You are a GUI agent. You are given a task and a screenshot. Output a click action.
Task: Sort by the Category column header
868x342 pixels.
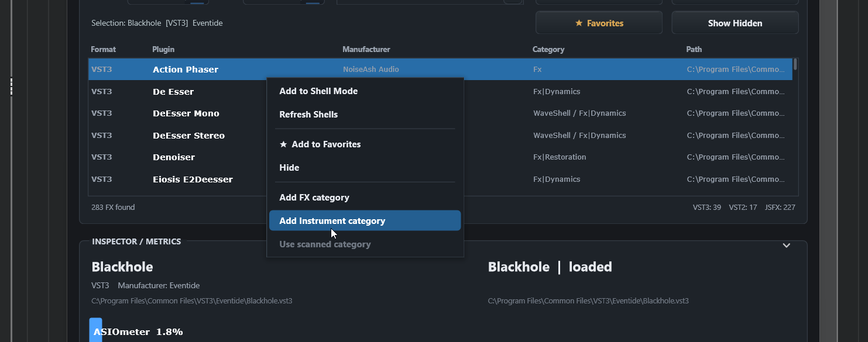tap(548, 49)
